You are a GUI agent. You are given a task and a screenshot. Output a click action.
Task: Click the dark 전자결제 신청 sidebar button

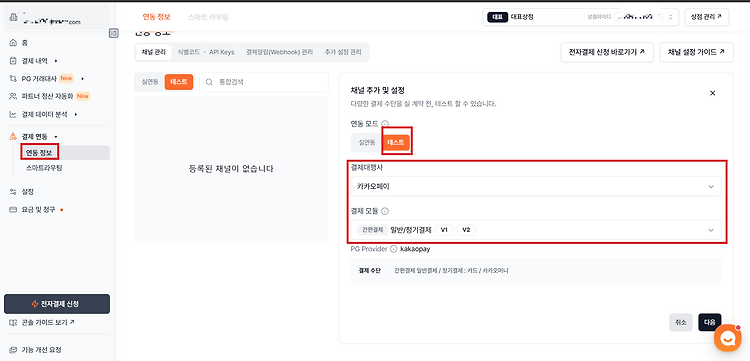(57, 304)
